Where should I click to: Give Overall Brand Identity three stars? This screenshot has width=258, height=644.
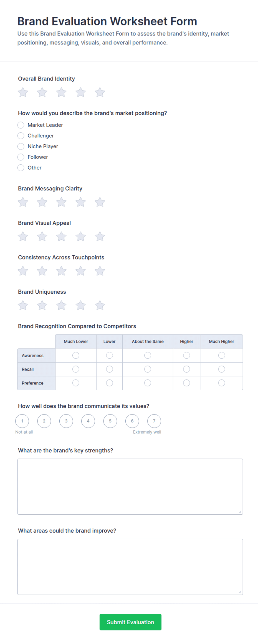click(61, 92)
